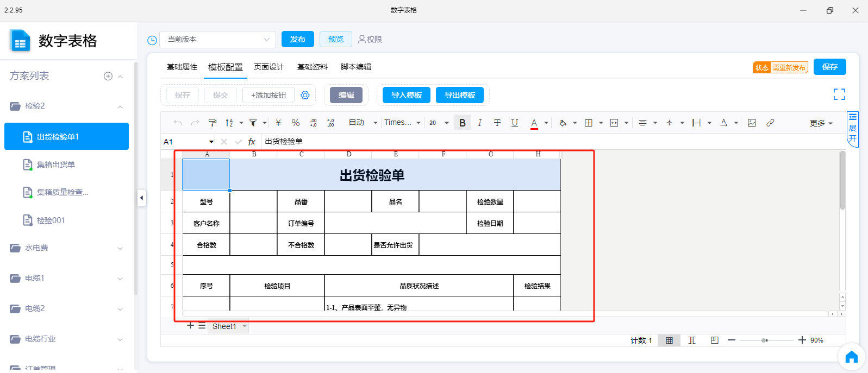
Task: Toggle bold formatting
Action: coord(463,123)
